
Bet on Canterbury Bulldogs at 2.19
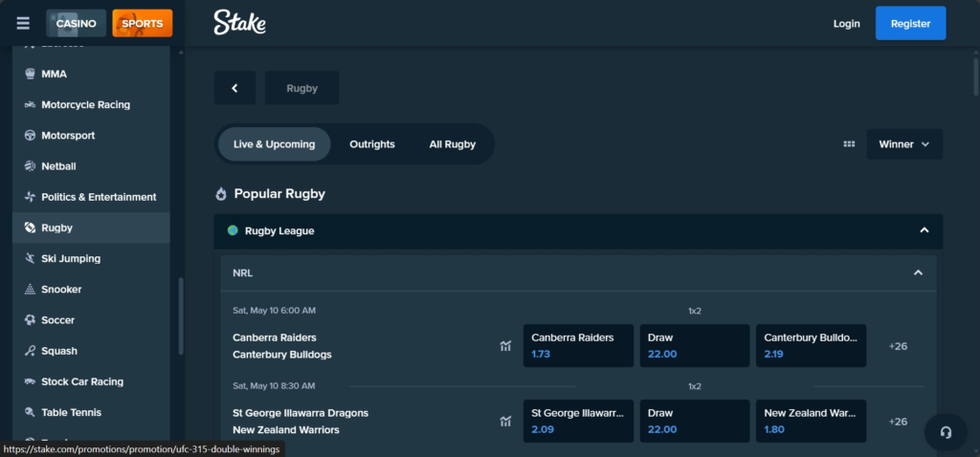pos(812,345)
